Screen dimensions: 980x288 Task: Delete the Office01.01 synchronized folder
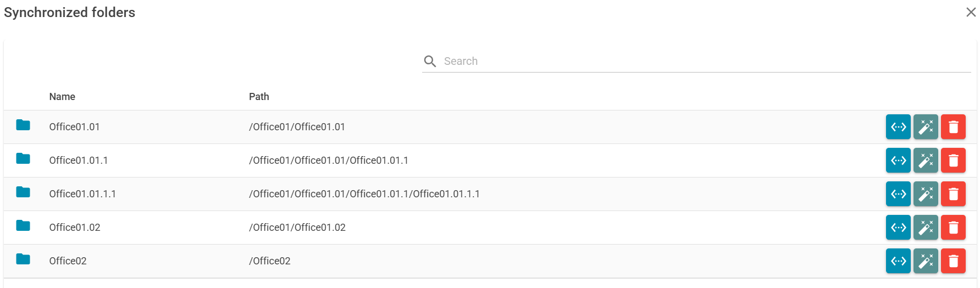click(953, 127)
